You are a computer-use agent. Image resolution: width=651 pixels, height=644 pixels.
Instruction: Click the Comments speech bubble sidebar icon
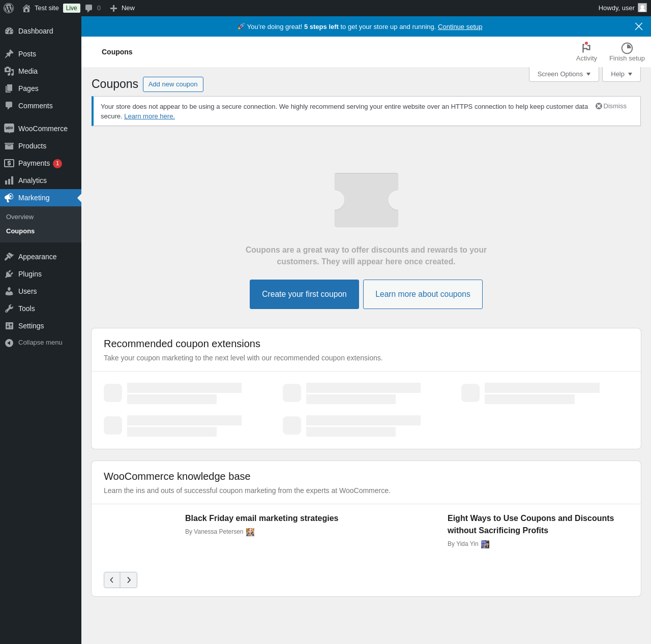coord(9,106)
